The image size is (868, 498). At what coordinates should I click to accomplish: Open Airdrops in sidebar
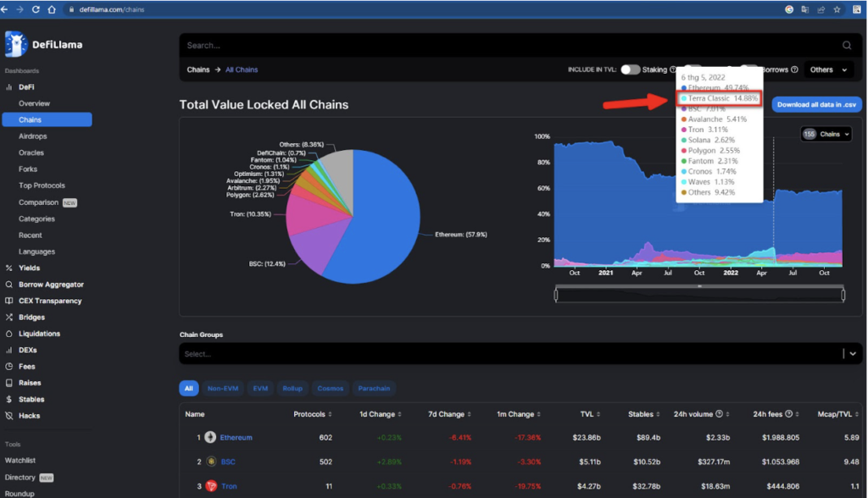coord(33,136)
